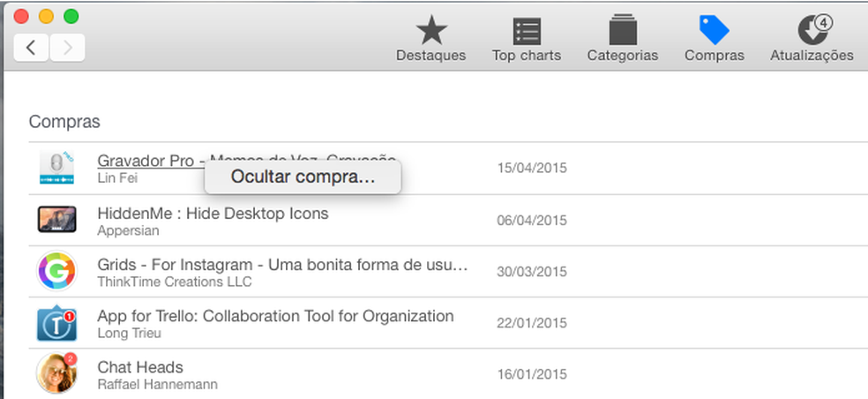Image resolution: width=868 pixels, height=399 pixels.
Task: Click the Gravador Pro app icon
Action: click(x=56, y=168)
